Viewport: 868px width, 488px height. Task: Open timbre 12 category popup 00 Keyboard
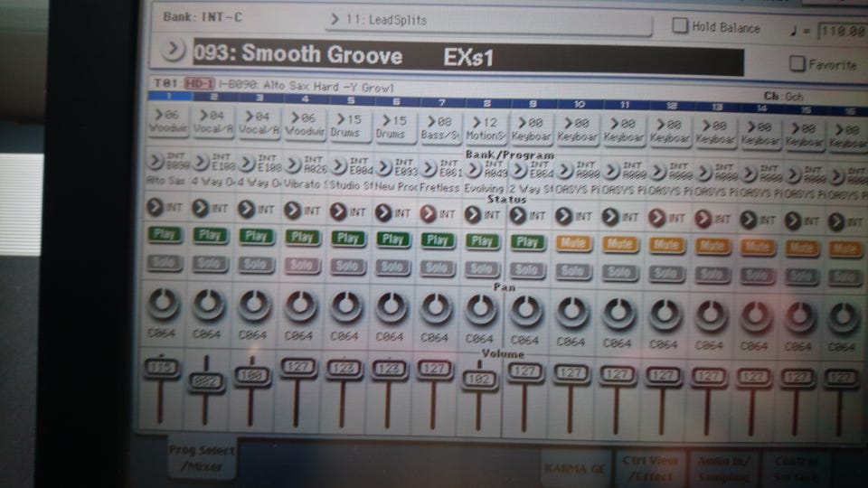click(670, 132)
